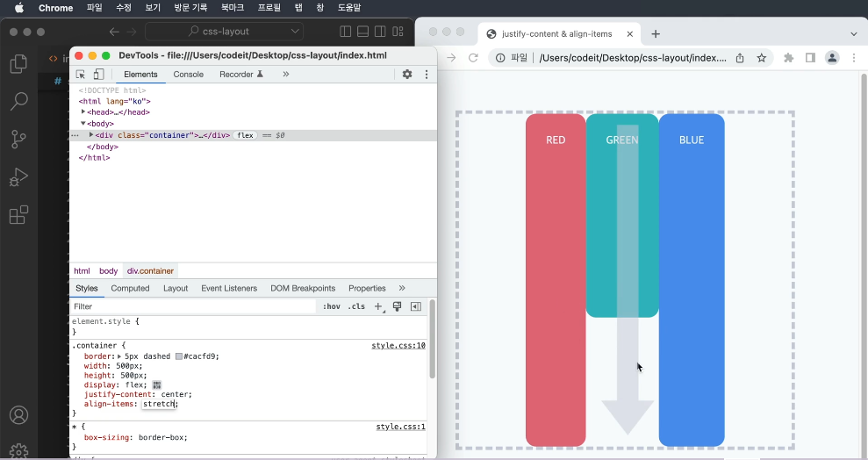The image size is (868, 460).
Task: Open style.css:1 source link
Action: pyautogui.click(x=401, y=427)
